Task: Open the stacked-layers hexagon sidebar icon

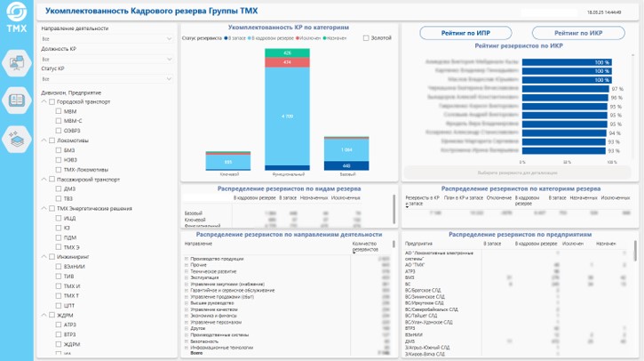Action: click(x=17, y=137)
